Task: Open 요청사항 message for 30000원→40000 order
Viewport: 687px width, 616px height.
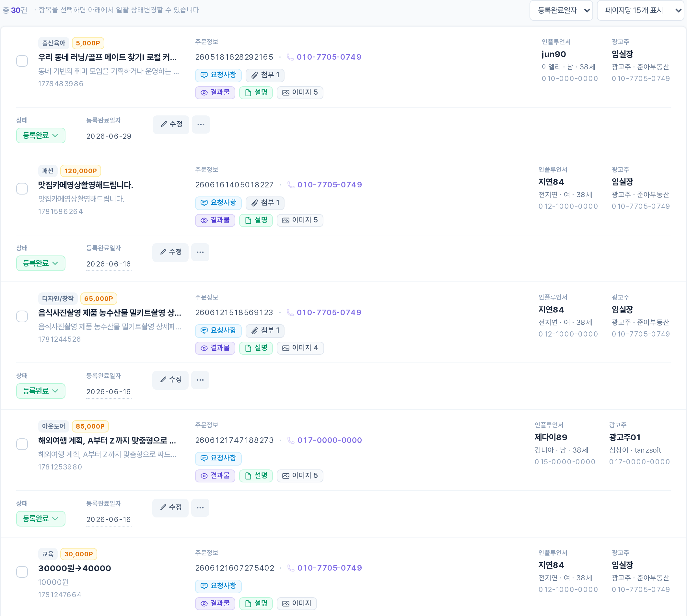Action: pos(218,586)
